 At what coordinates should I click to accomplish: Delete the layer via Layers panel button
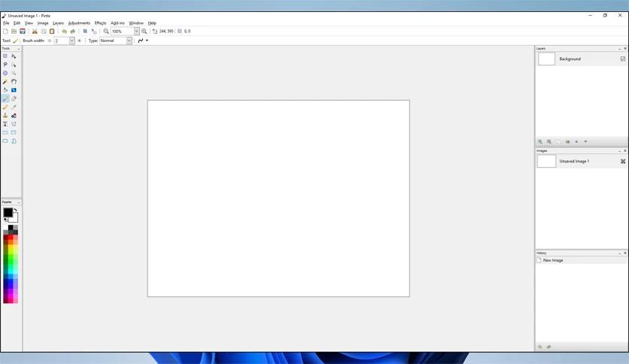[548, 141]
